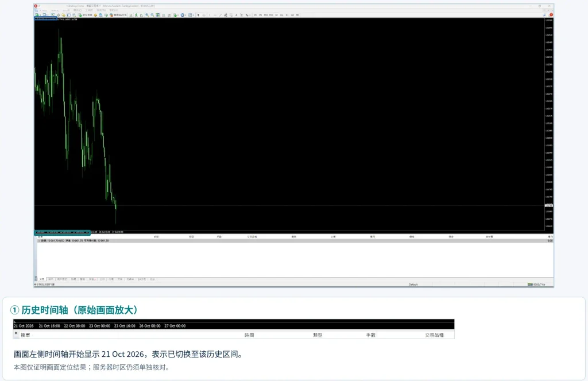Select the vertical line tool
This screenshot has height=381, width=588.
pos(210,15)
